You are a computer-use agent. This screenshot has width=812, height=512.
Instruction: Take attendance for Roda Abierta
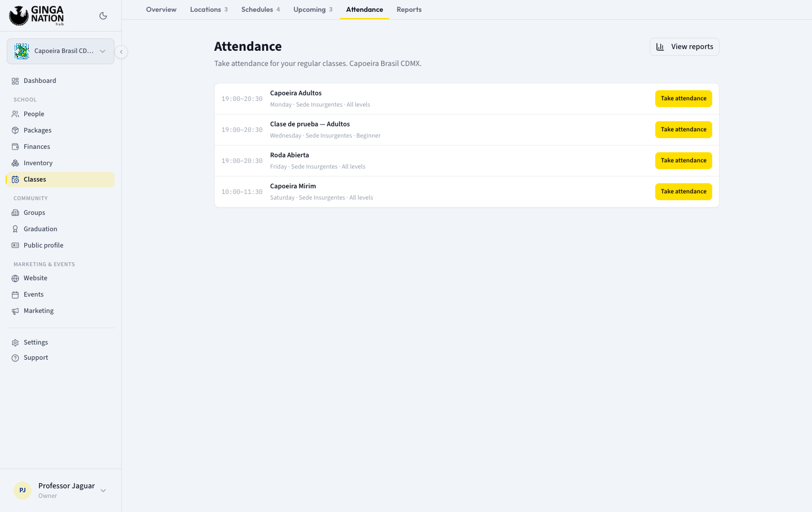pos(683,161)
